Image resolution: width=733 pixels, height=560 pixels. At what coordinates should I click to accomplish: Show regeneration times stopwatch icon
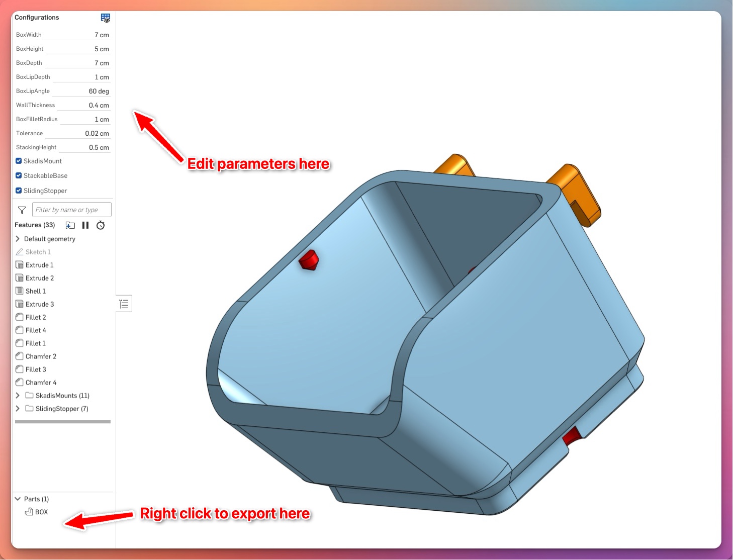(x=101, y=225)
